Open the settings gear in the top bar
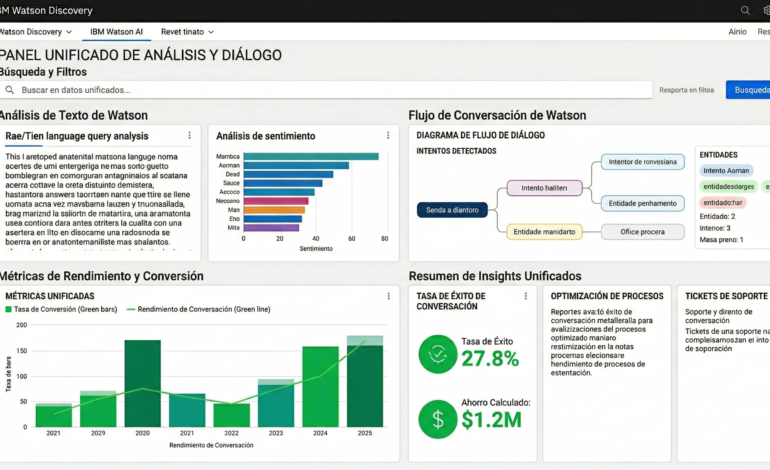 pos(767,10)
